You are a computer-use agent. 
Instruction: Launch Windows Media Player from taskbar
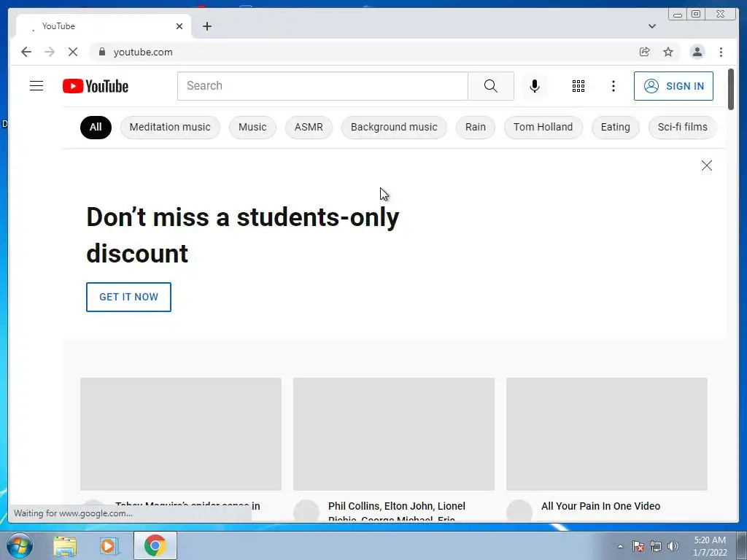(109, 545)
